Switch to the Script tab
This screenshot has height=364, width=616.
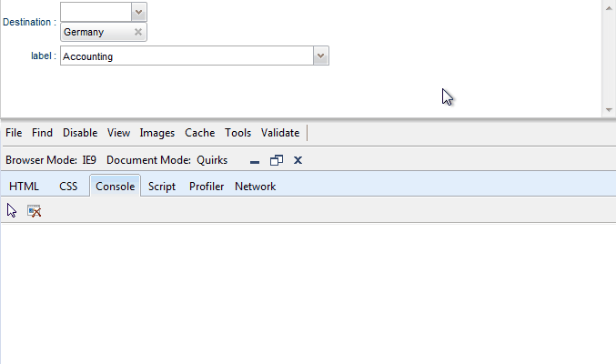click(162, 187)
